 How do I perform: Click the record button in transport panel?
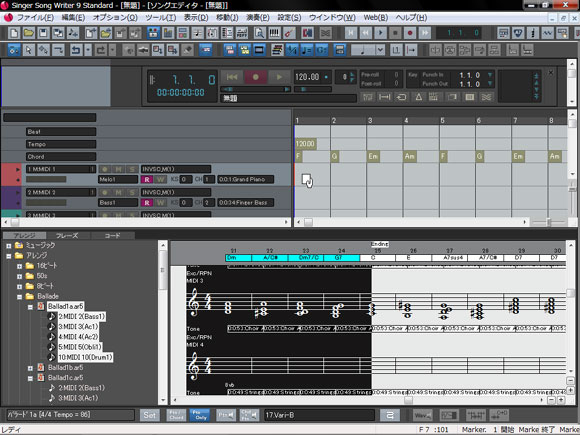pos(256,77)
